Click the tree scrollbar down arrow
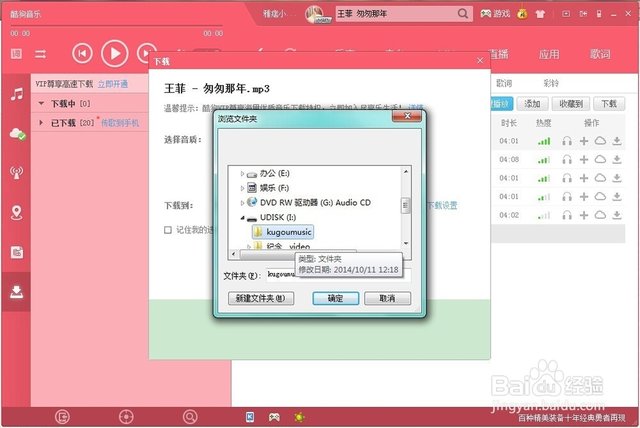This screenshot has height=428, width=640. (406, 243)
